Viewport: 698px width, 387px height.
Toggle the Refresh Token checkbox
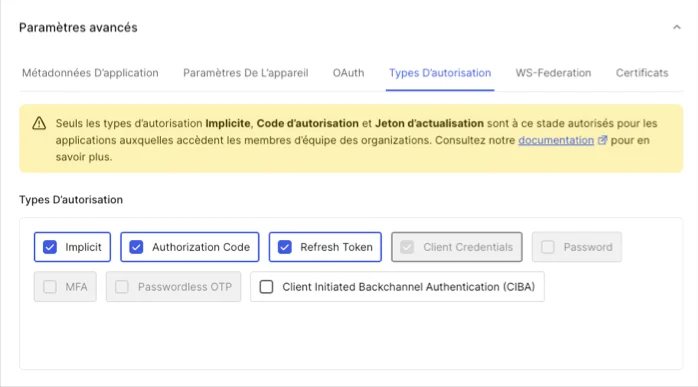tap(284, 247)
